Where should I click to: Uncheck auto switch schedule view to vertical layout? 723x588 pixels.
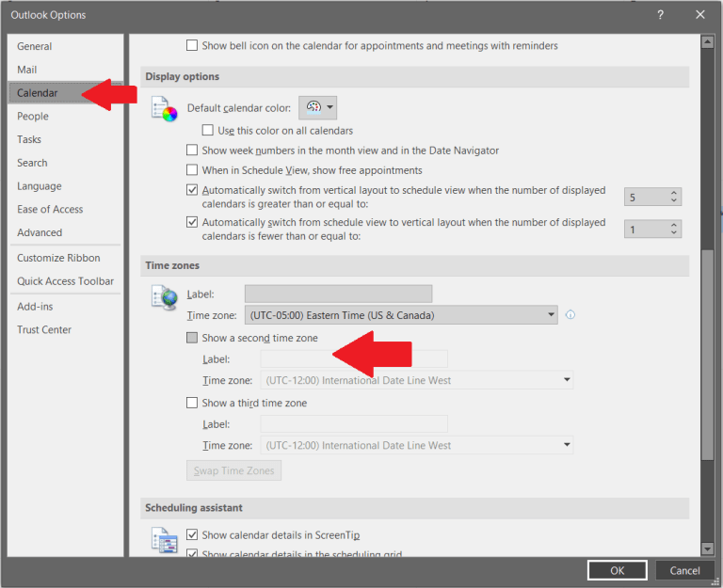pos(192,222)
